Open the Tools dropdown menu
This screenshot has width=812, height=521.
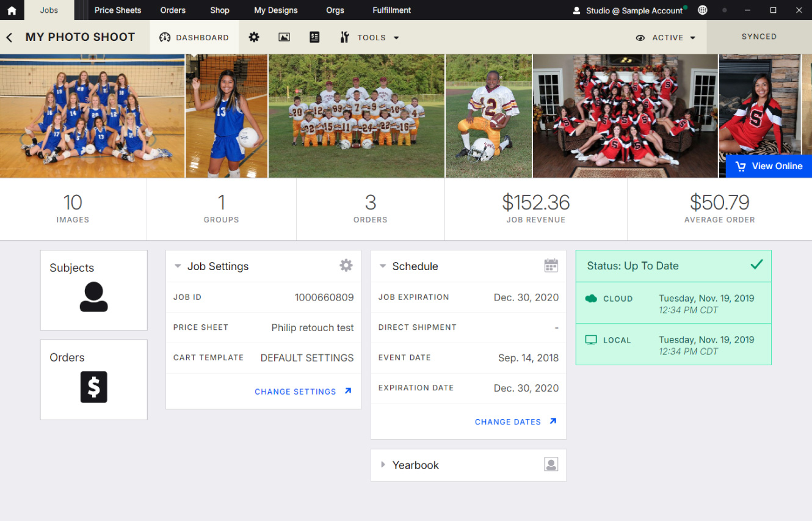click(370, 38)
